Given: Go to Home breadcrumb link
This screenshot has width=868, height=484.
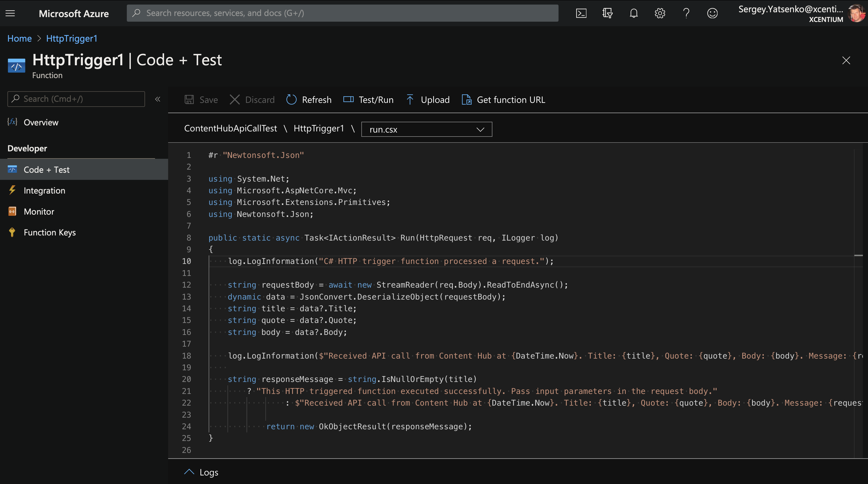Looking at the screenshot, I should point(20,38).
